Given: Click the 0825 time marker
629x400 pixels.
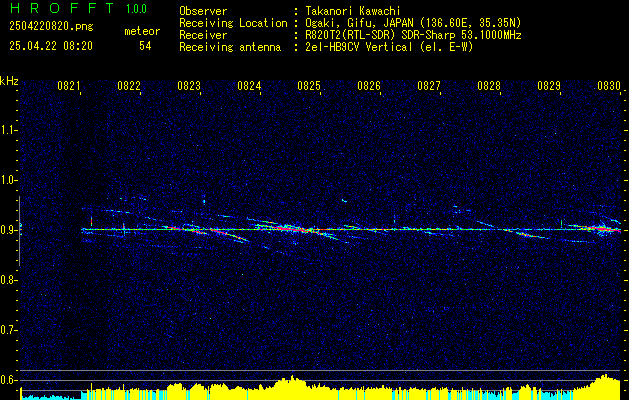Looking at the screenshot, I should coord(309,86).
